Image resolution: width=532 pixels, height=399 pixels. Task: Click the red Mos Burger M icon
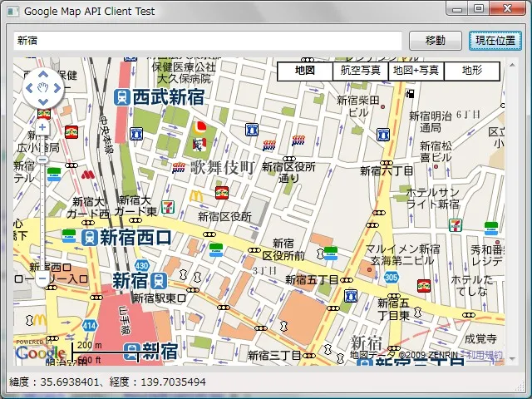(x=88, y=175)
